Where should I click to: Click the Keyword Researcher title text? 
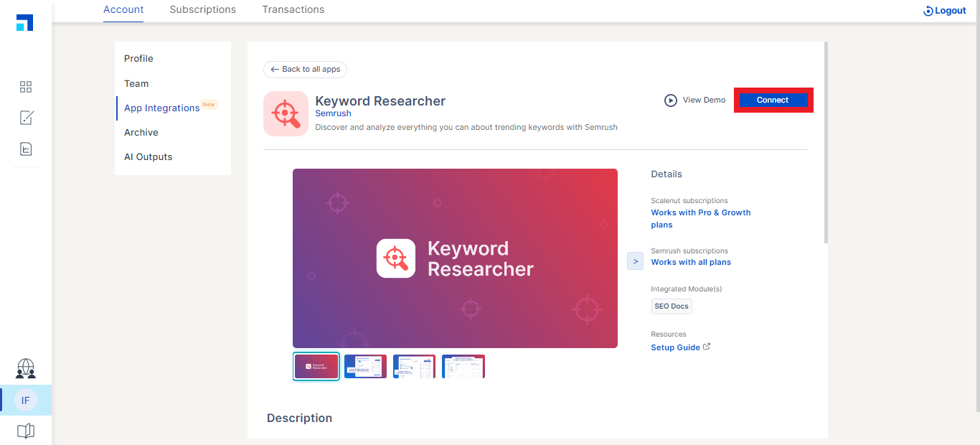(x=380, y=101)
